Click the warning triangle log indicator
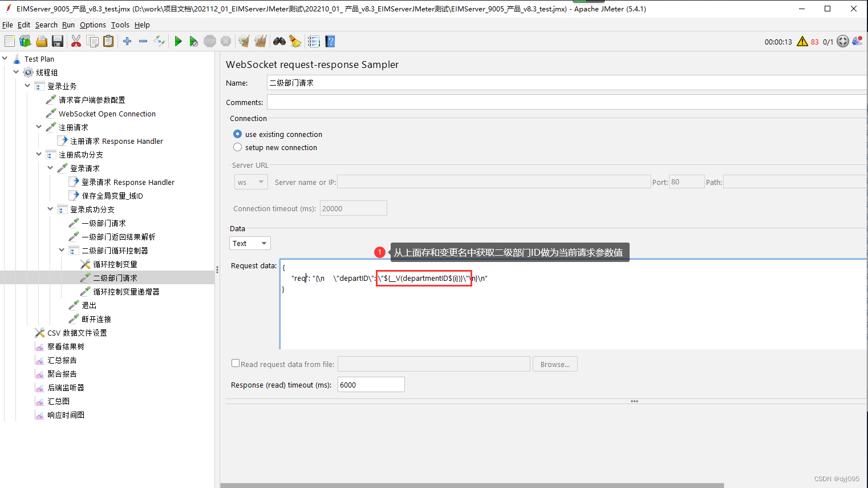The height and width of the screenshot is (488, 868). tap(802, 41)
